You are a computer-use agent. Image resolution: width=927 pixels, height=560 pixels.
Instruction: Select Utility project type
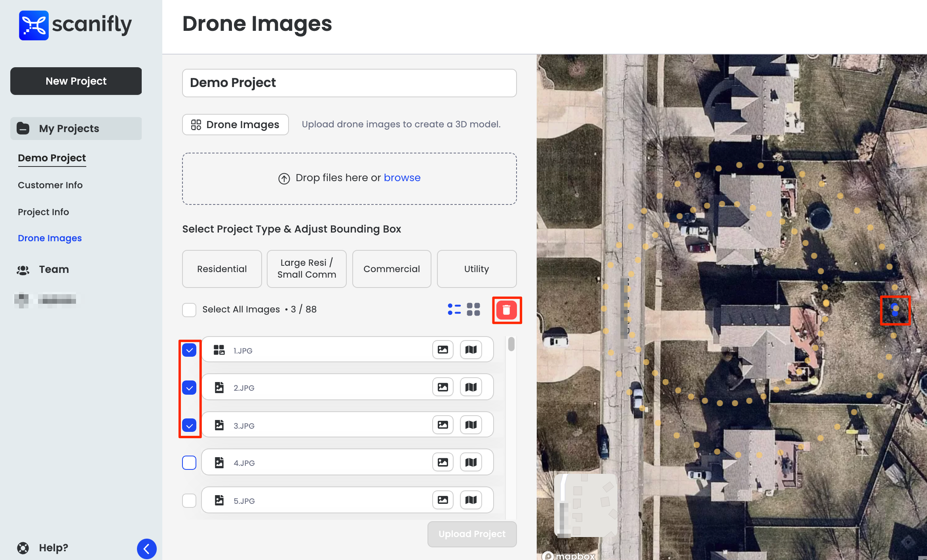click(x=477, y=269)
